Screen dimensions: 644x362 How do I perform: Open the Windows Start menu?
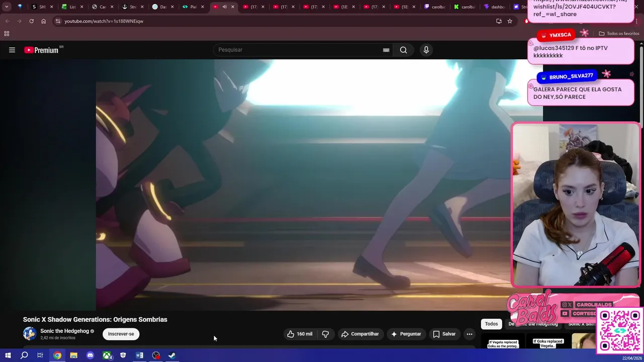(x=8, y=355)
